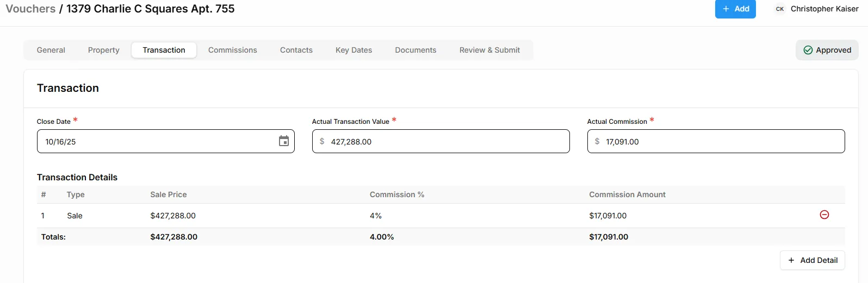
Task: Click the Transaction section heading
Action: [68, 88]
